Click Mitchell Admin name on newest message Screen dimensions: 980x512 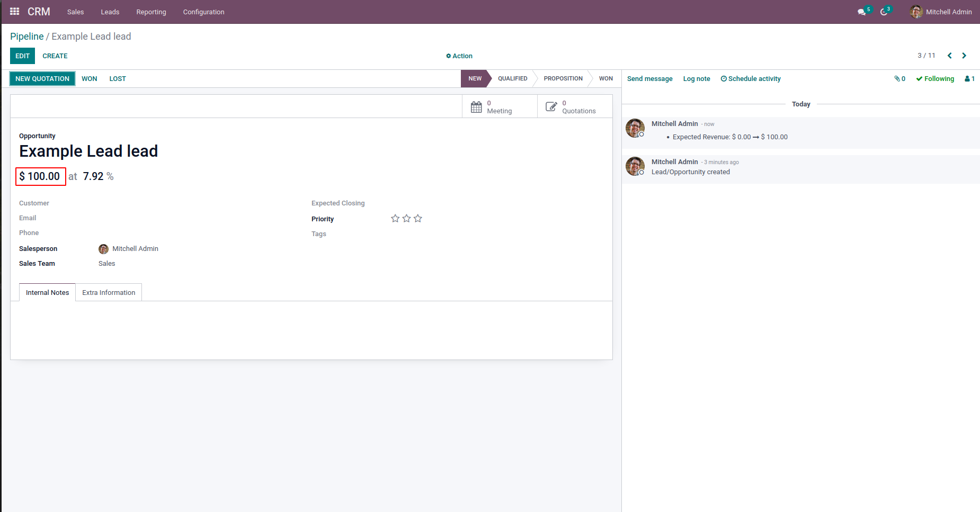(674, 124)
